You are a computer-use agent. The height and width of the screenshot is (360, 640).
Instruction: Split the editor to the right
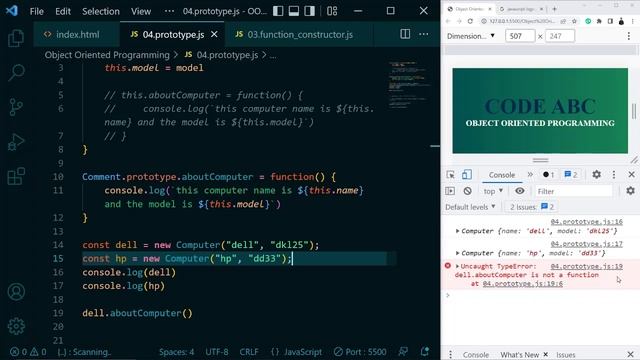(405, 34)
